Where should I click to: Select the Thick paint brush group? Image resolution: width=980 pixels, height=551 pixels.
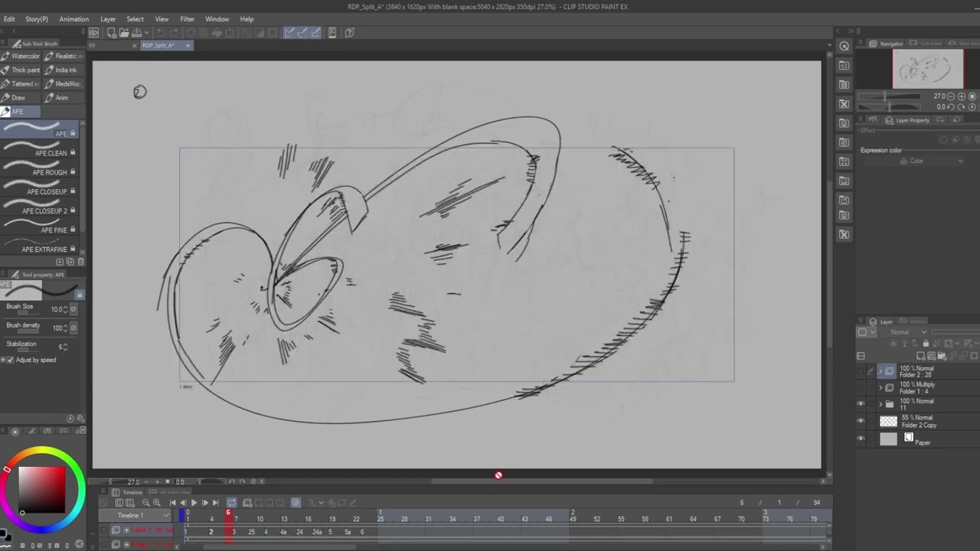click(20, 70)
